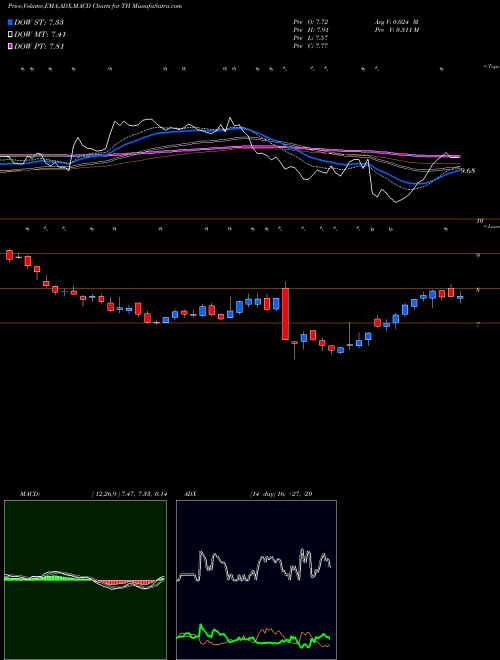500x660 pixels.
Task: Open the green MACD indicator chart
Action: (x=85, y=580)
